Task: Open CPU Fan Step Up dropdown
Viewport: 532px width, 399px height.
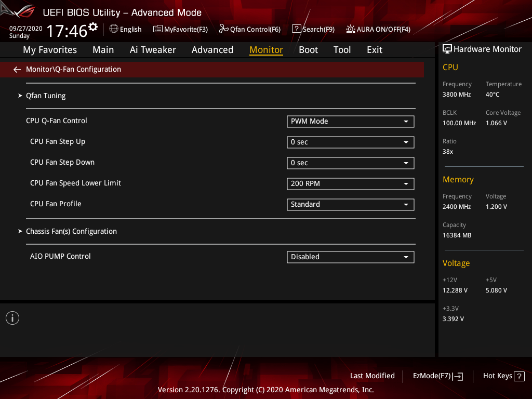Action: pos(351,142)
